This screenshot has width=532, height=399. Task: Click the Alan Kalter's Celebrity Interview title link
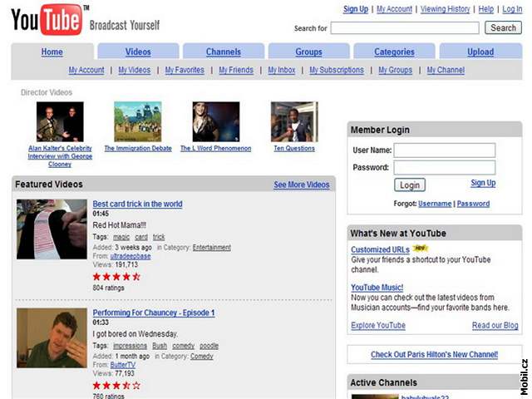tap(60, 156)
